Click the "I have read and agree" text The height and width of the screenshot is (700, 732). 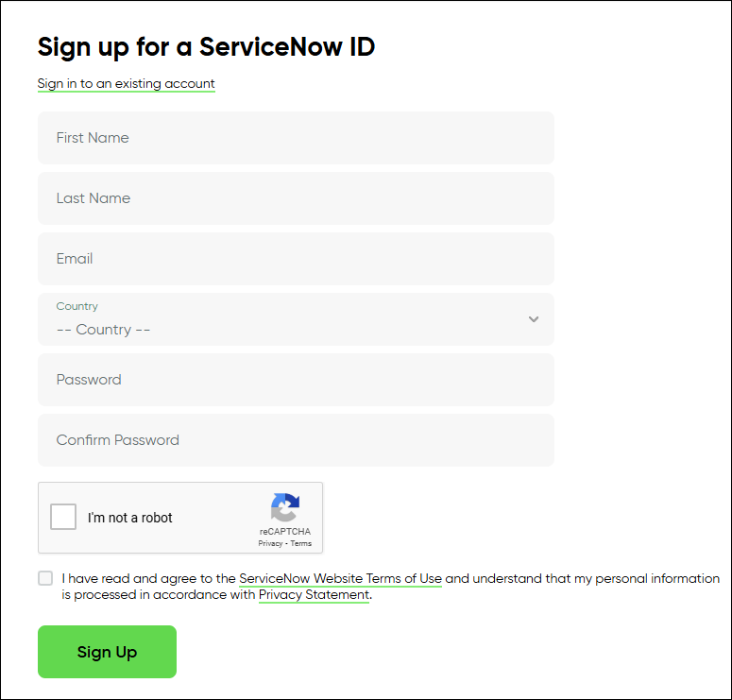[148, 578]
